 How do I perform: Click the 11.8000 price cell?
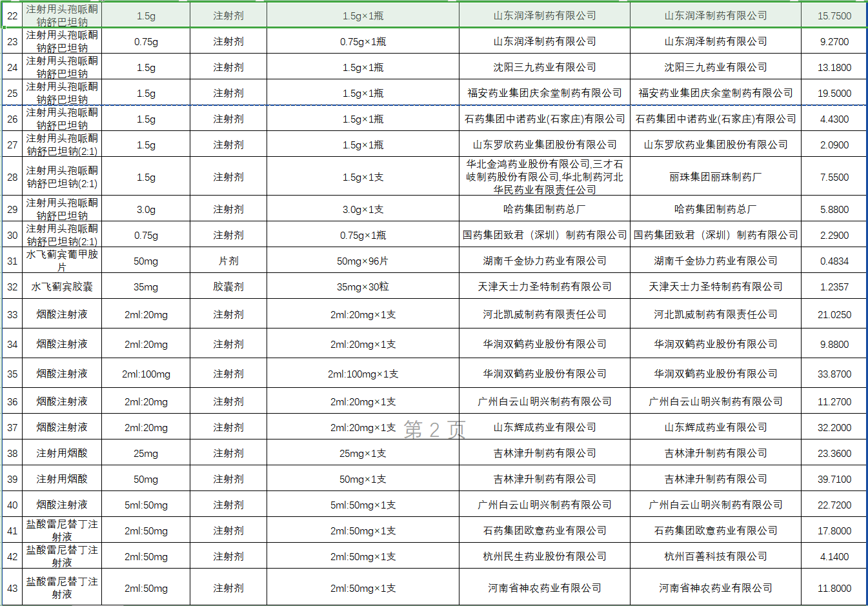coord(834,588)
